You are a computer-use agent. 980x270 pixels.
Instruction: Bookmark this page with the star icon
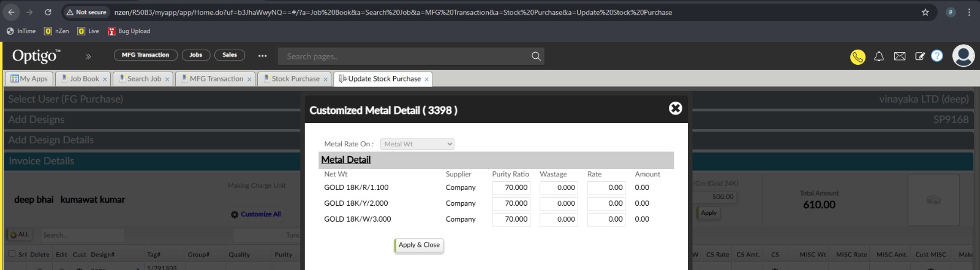tap(925, 12)
